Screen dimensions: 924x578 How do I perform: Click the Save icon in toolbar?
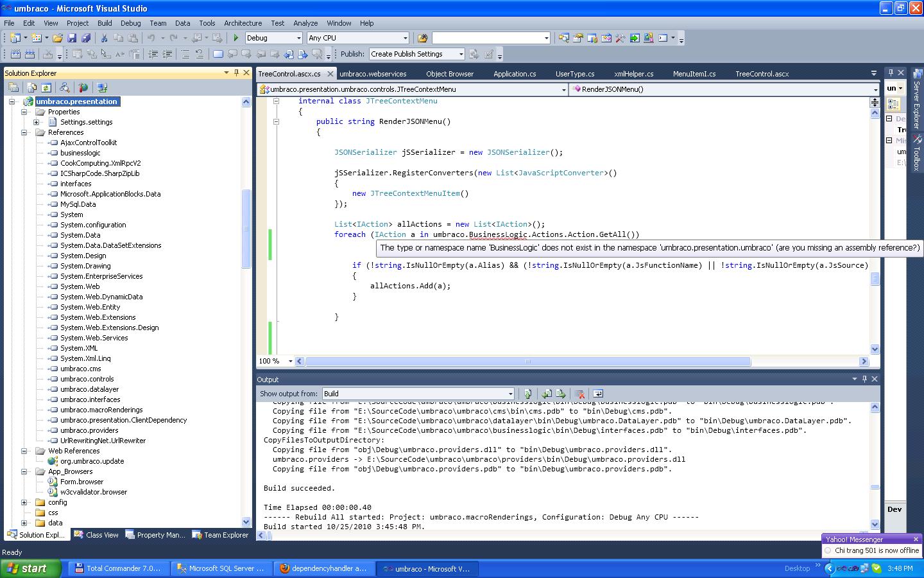pyautogui.click(x=72, y=38)
